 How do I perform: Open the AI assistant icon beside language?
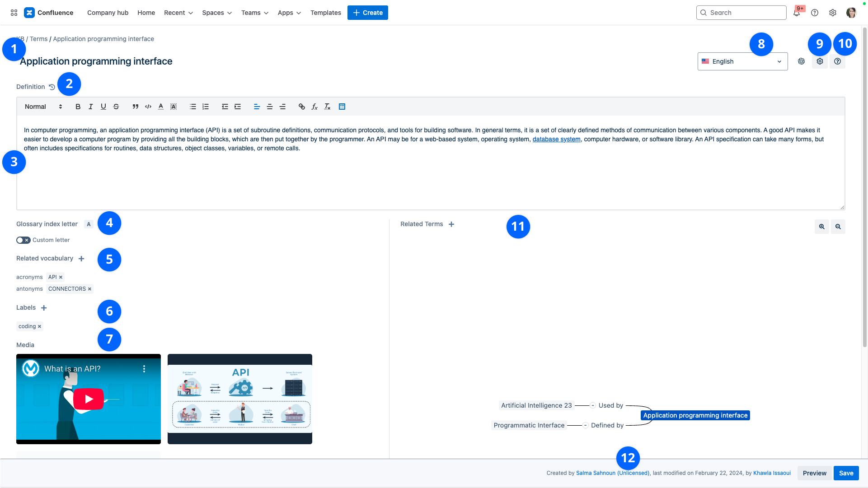point(801,61)
